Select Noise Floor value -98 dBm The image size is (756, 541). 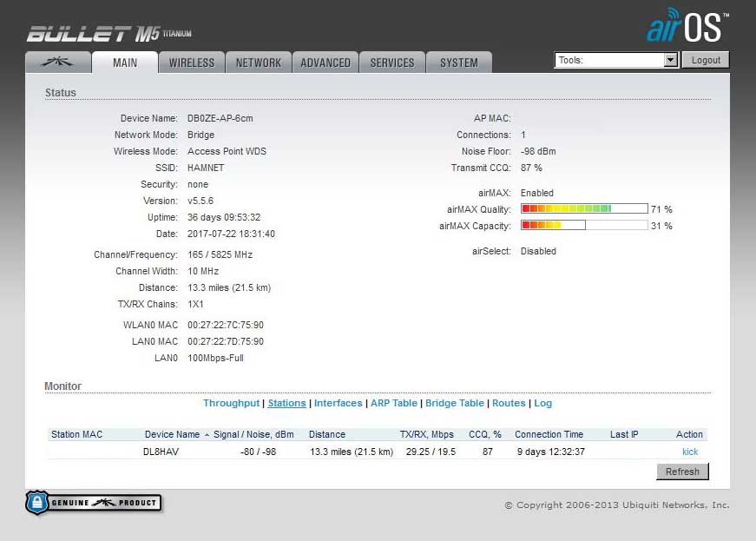pyautogui.click(x=538, y=151)
